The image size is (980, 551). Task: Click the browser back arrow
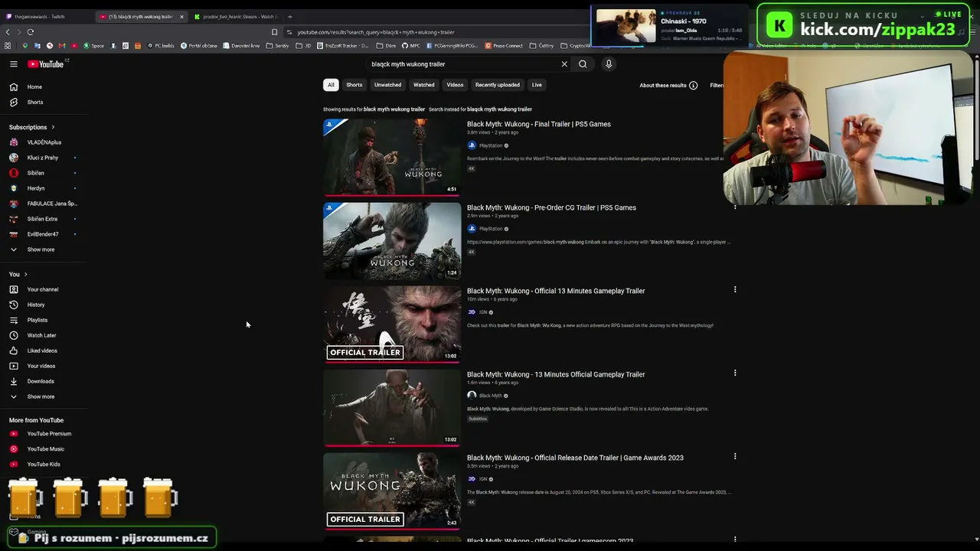click(8, 32)
